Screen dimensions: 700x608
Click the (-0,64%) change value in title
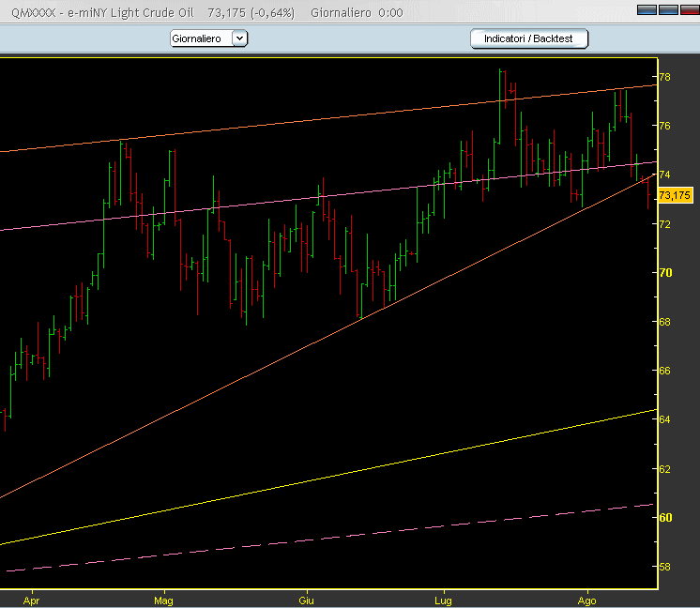(x=273, y=13)
